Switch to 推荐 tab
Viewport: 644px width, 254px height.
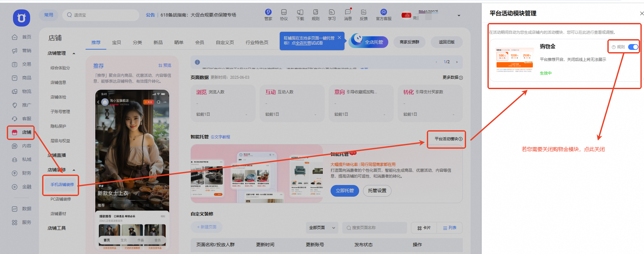96,42
